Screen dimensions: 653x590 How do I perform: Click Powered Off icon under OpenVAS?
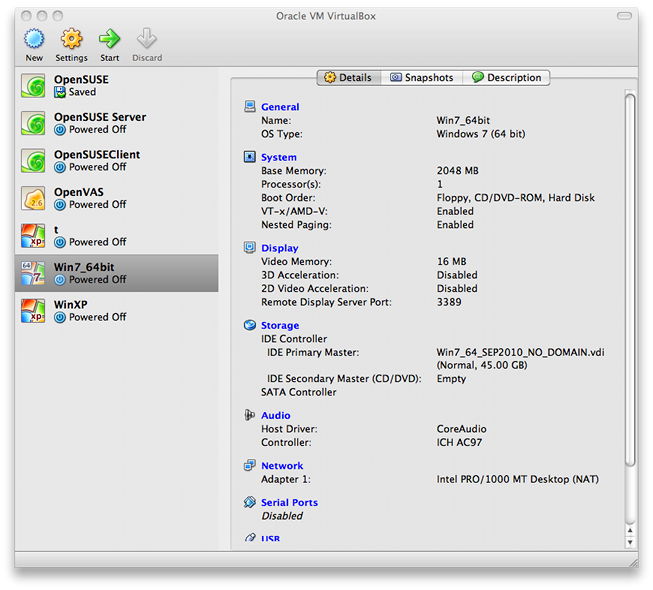(x=60, y=205)
